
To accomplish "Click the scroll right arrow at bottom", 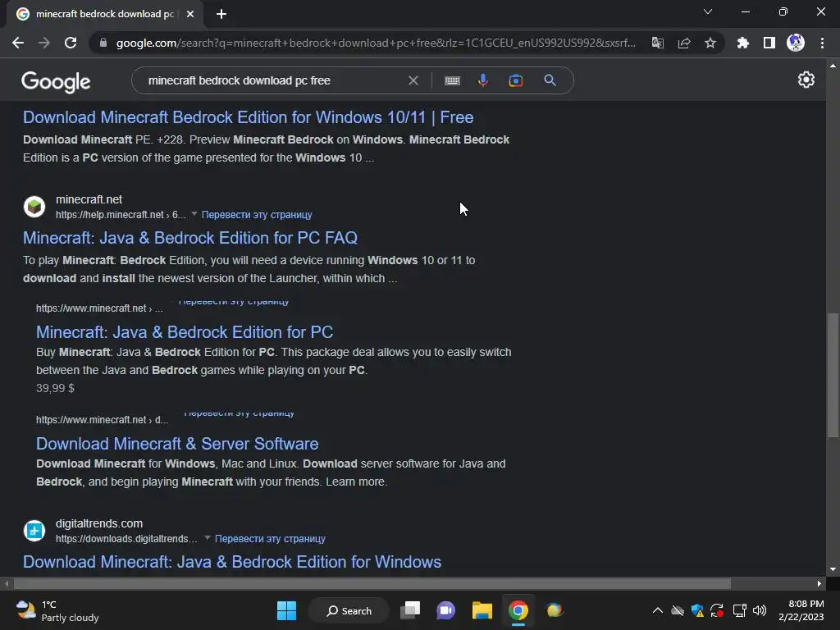I will point(819,583).
